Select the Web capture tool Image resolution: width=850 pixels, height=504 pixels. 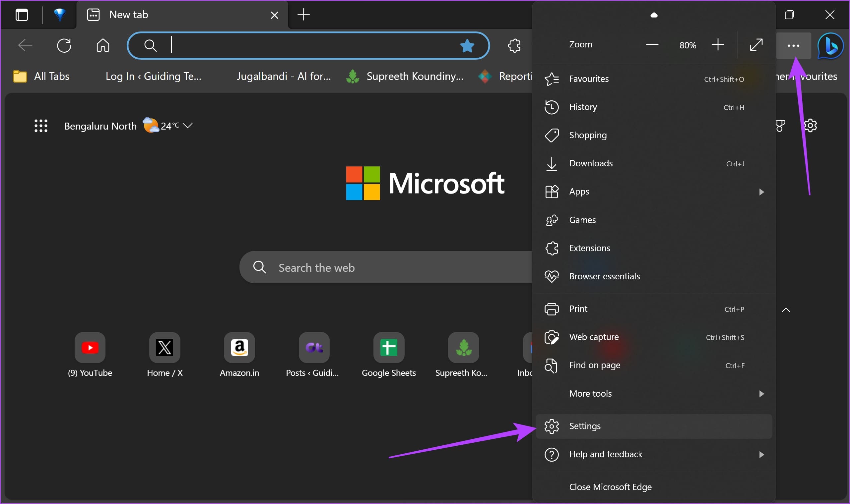click(x=594, y=337)
